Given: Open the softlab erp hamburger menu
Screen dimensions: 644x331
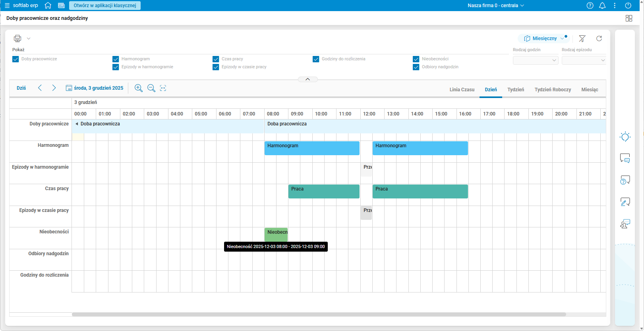Looking at the screenshot, I should pos(7,6).
